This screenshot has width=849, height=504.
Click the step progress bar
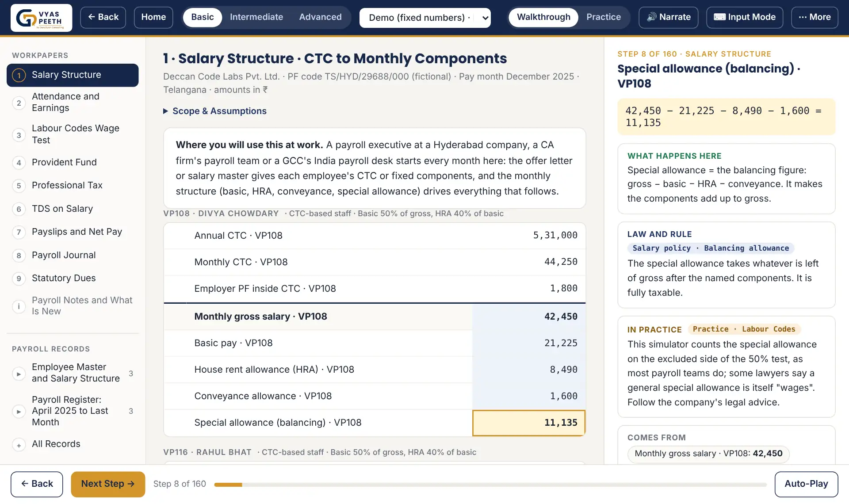click(x=490, y=485)
